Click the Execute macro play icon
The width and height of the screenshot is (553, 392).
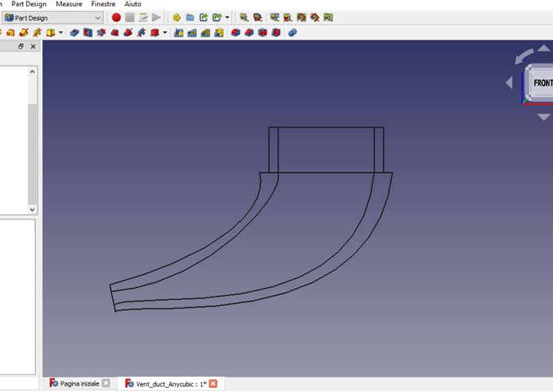tap(157, 17)
